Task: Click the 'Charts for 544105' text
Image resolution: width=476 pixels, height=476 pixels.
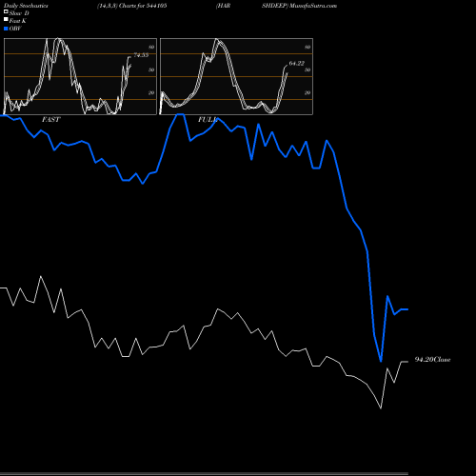Action: point(143,6)
